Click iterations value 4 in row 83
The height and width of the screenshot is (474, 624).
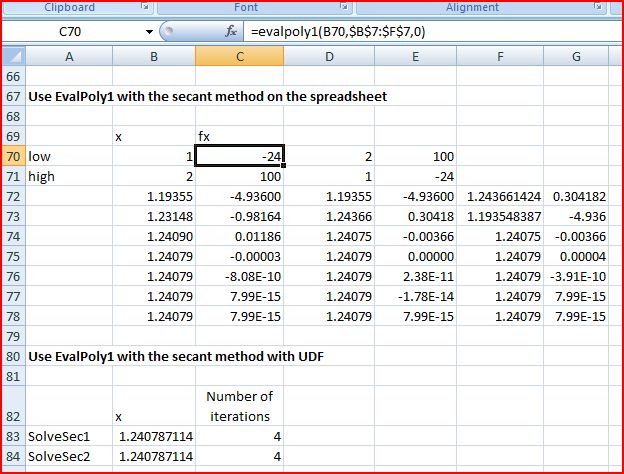click(x=240, y=436)
